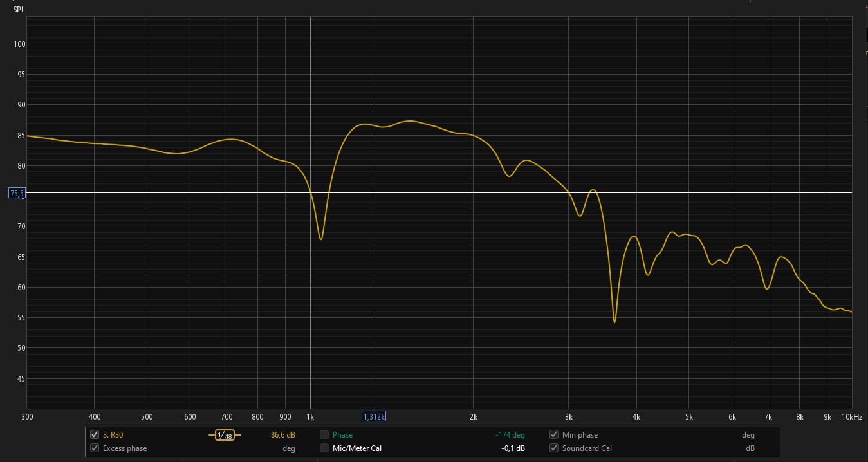Click the 2k frequency axis label
The image size is (868, 462).
(474, 417)
